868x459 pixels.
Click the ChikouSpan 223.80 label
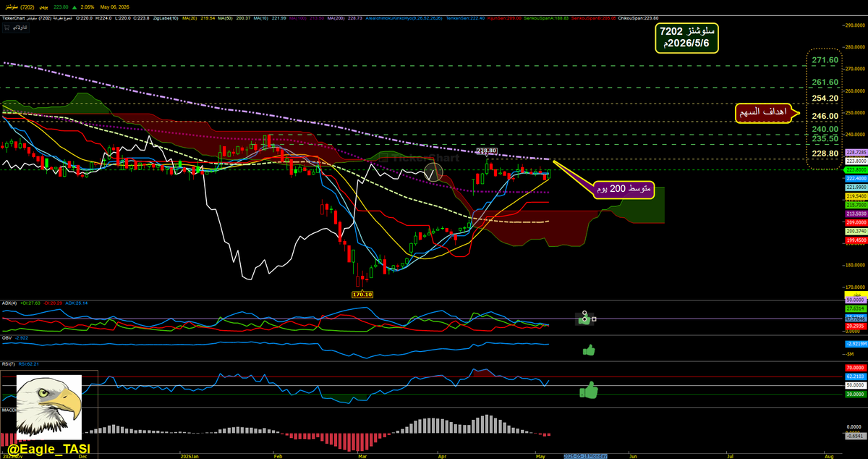click(638, 18)
